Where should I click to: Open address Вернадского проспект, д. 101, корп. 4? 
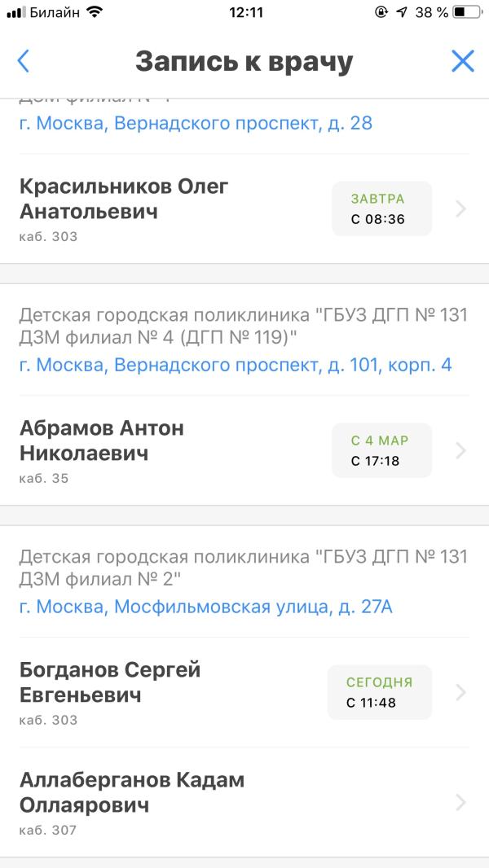[x=236, y=366]
